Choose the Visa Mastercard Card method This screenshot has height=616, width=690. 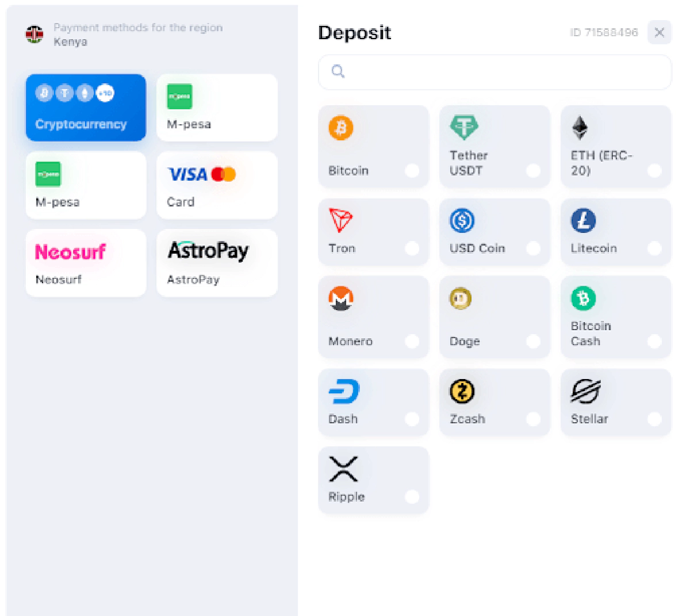(x=217, y=185)
